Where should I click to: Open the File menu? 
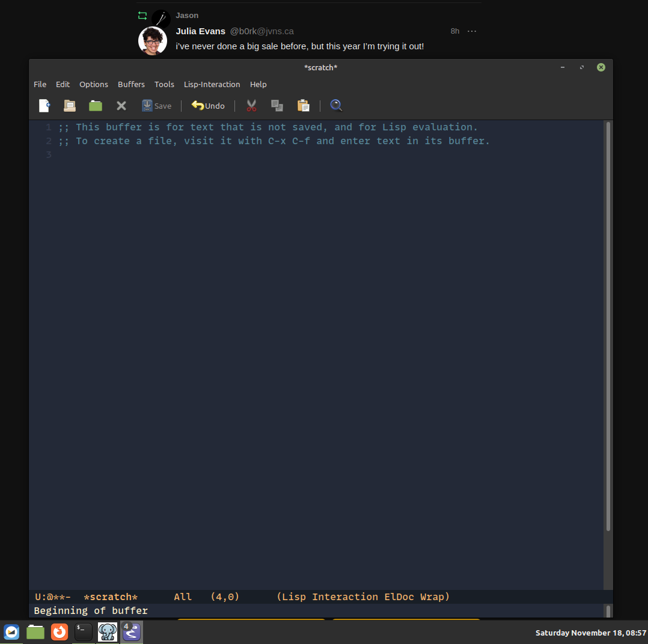pyautogui.click(x=40, y=84)
